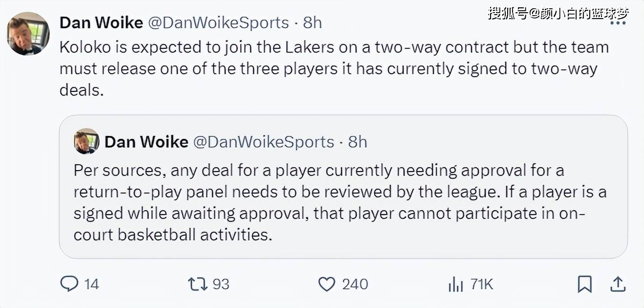Image resolution: width=644 pixels, height=308 pixels.
Task: Click the 14 replies count
Action: pos(91,284)
